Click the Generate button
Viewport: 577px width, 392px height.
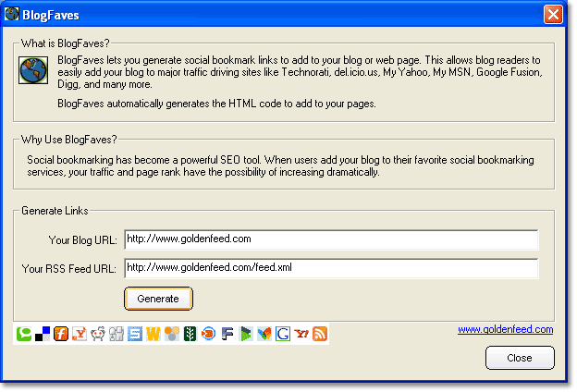coord(158,299)
